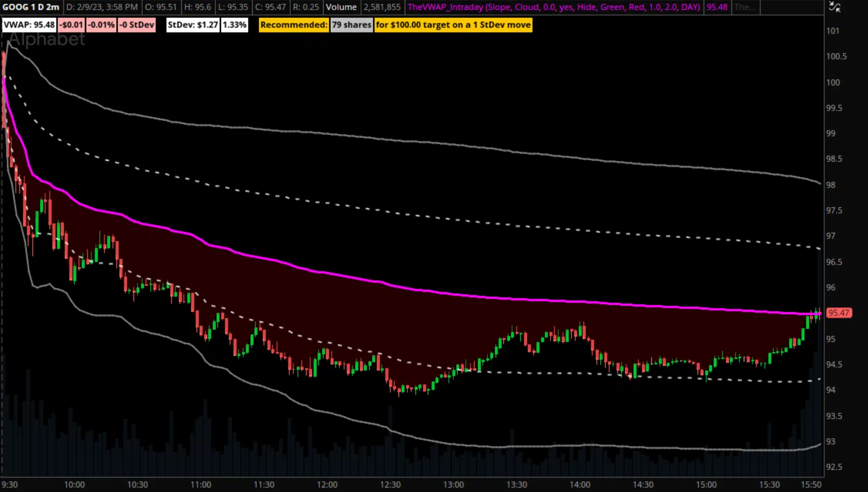
Task: Click 12:30 on the time axis
Action: 390,485
